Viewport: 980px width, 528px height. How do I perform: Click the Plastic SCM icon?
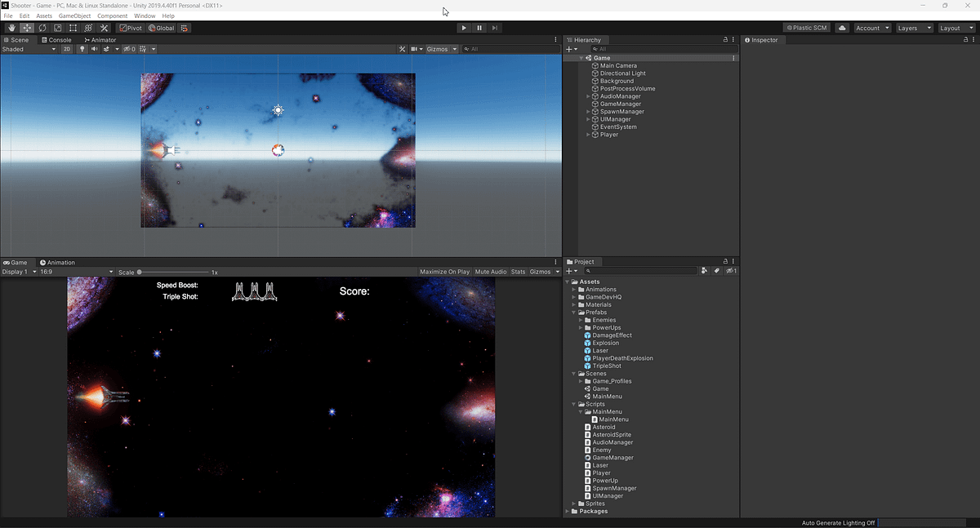tap(806, 27)
